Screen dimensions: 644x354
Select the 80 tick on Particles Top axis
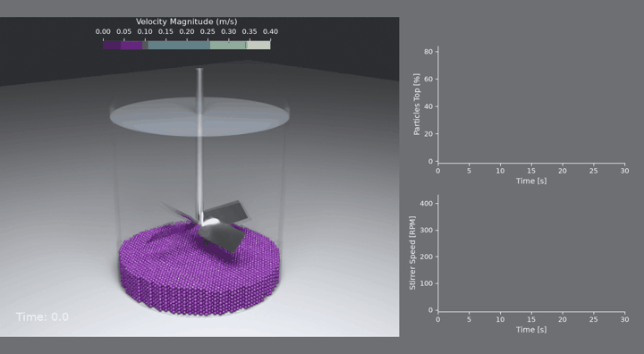[x=428, y=51]
